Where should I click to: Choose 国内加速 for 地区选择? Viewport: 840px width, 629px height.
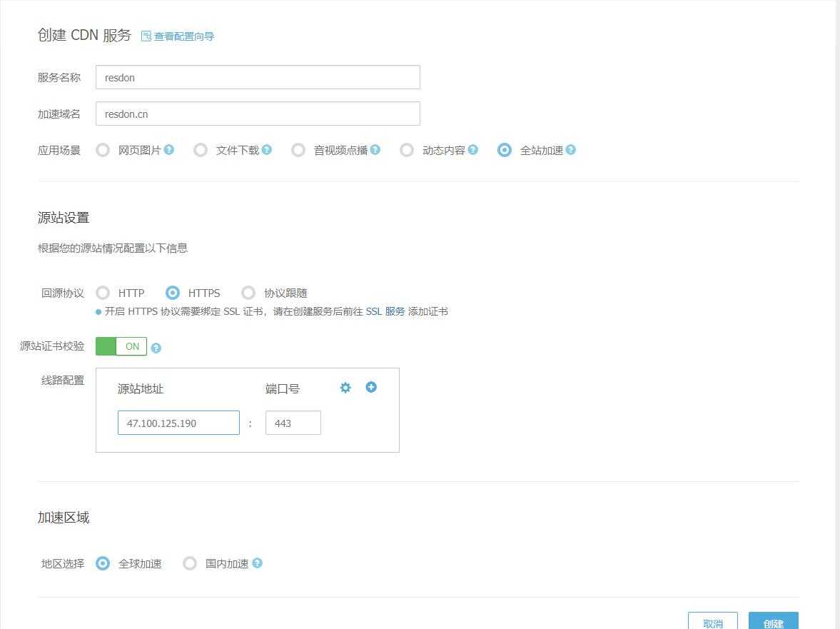point(190,563)
